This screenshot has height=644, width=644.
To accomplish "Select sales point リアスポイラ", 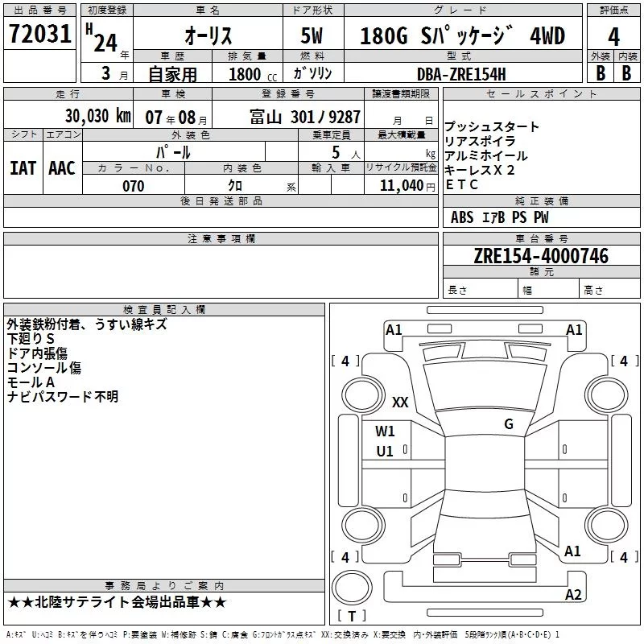I will [x=480, y=141].
